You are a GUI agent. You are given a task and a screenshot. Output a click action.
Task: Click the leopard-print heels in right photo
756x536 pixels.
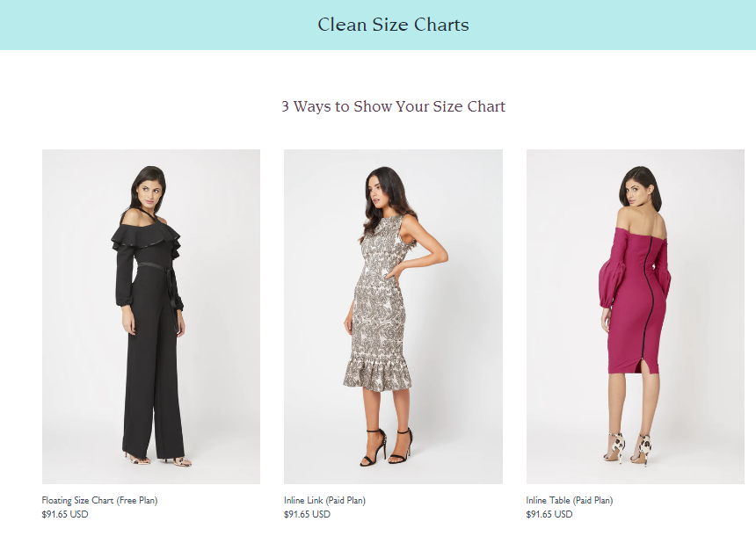tap(629, 446)
